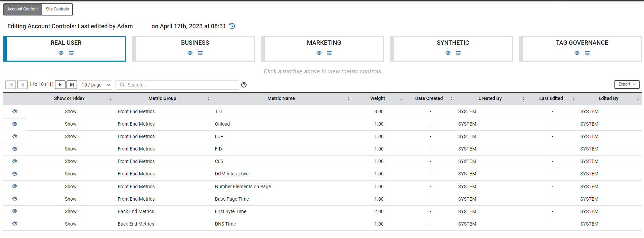Jump to last page of results
Viewport: 644px width, 238px height.
(x=72, y=85)
